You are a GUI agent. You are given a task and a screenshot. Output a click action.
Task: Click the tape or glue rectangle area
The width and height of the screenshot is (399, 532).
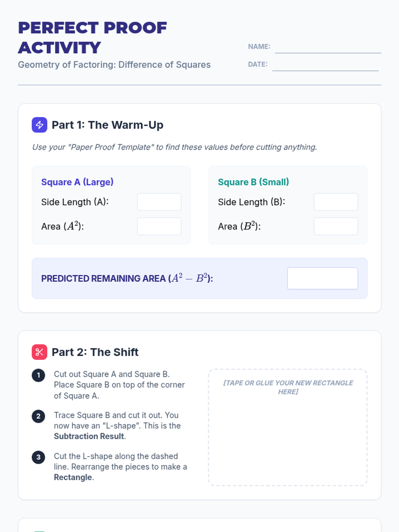click(288, 432)
